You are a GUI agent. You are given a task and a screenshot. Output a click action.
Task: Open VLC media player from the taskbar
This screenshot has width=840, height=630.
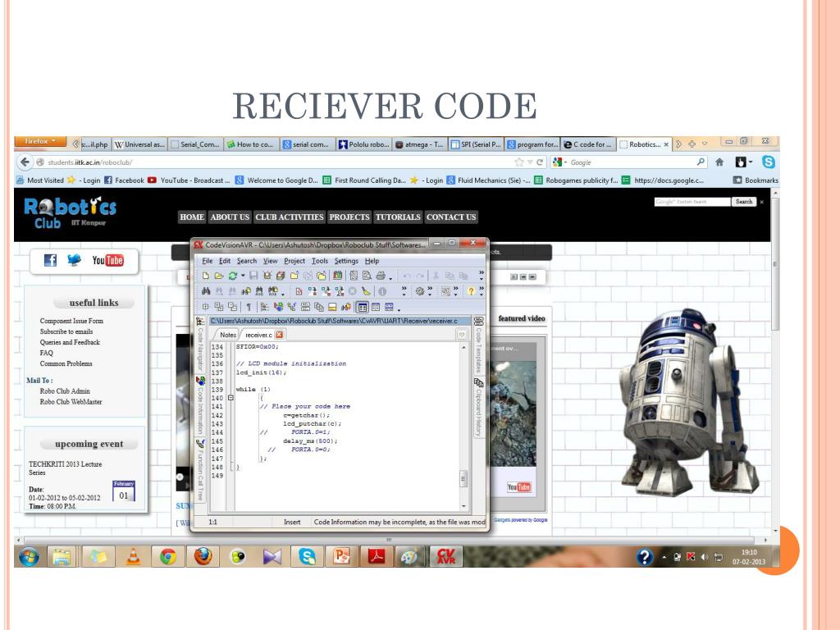[x=133, y=557]
